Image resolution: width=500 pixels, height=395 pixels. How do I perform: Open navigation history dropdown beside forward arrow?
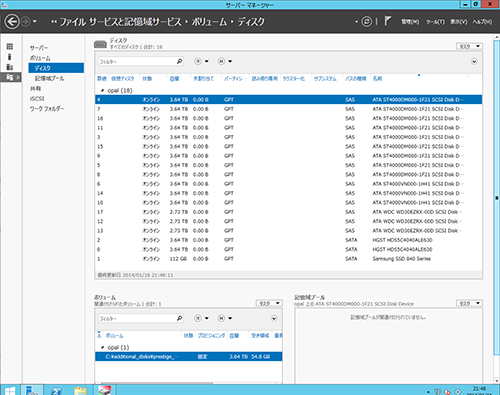[x=34, y=22]
